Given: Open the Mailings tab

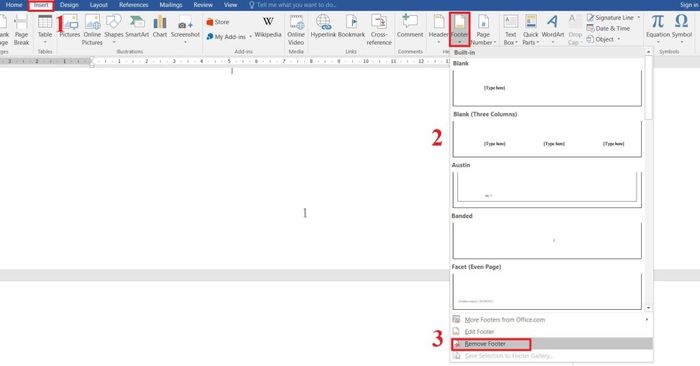Looking at the screenshot, I should click(171, 5).
